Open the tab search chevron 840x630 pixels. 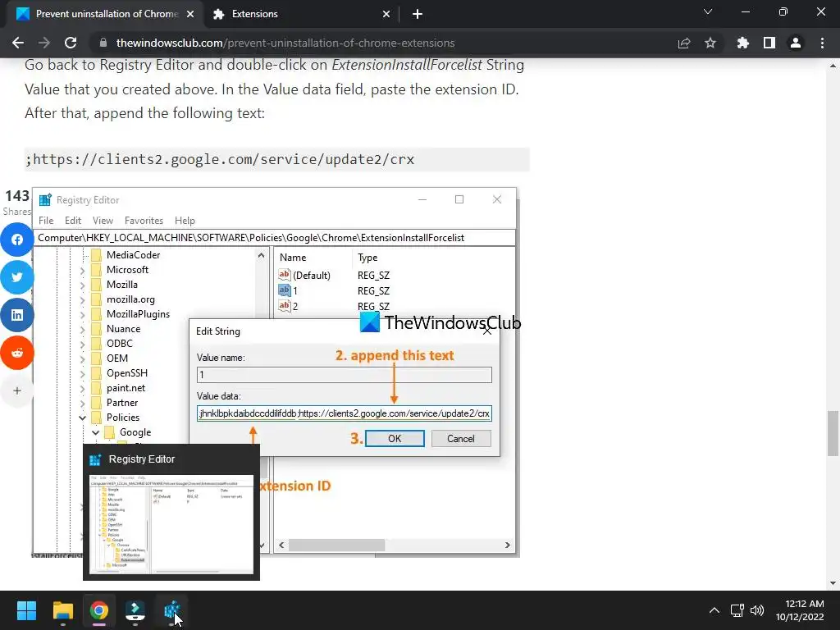pyautogui.click(x=708, y=11)
